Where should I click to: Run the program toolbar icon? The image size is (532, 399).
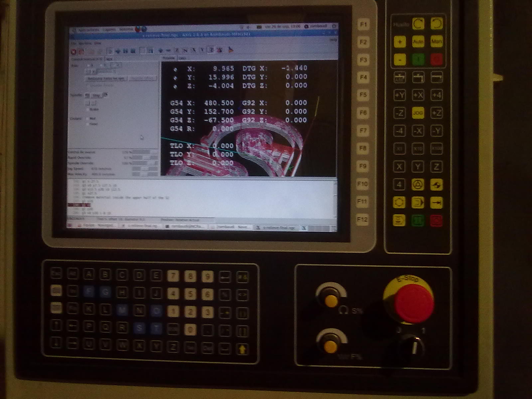(x=110, y=51)
